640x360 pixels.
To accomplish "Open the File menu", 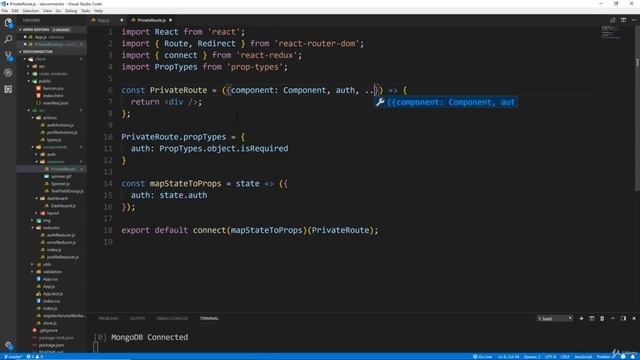I will point(5,11).
